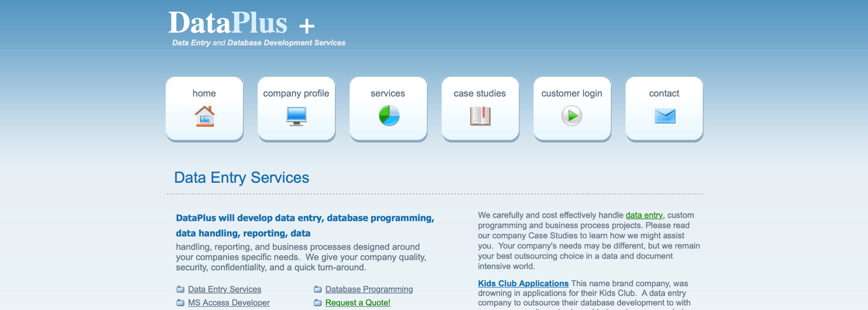Click the monitor icon under company profile
Image resolution: width=868 pixels, height=310 pixels.
tap(296, 116)
